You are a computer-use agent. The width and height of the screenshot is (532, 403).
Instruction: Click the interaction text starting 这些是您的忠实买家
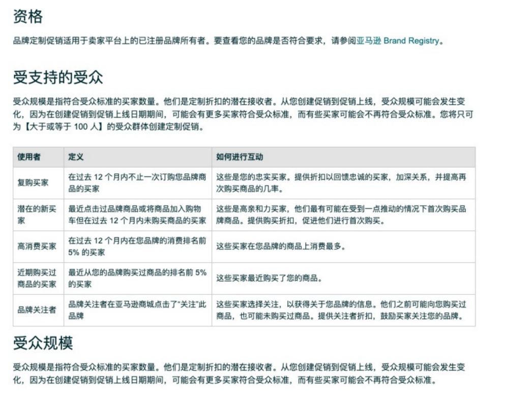pos(341,183)
